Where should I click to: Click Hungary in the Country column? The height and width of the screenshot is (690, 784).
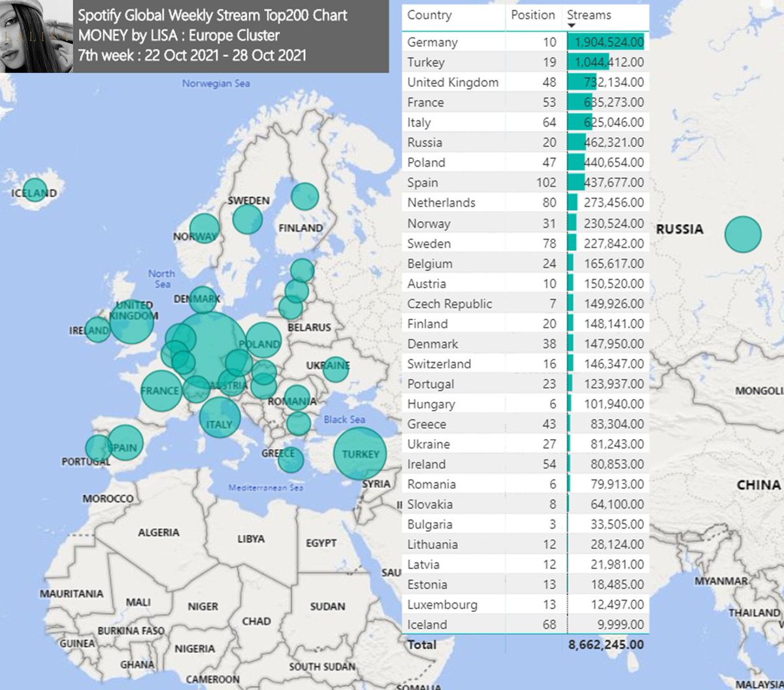(x=431, y=404)
